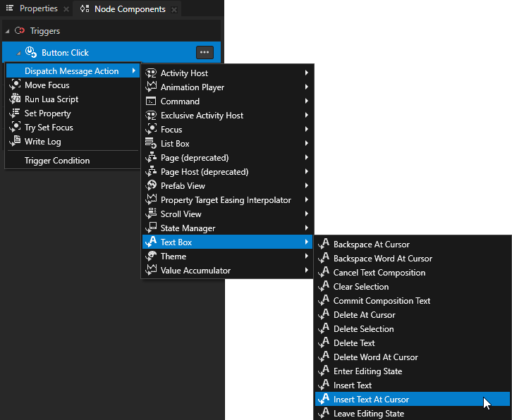Viewport: 512px width, 420px height.
Task: Click the Write Log icon
Action: pos(15,142)
